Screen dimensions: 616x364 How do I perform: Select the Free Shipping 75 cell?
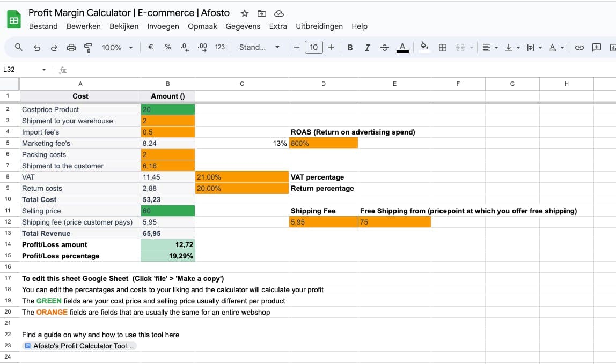(x=394, y=222)
